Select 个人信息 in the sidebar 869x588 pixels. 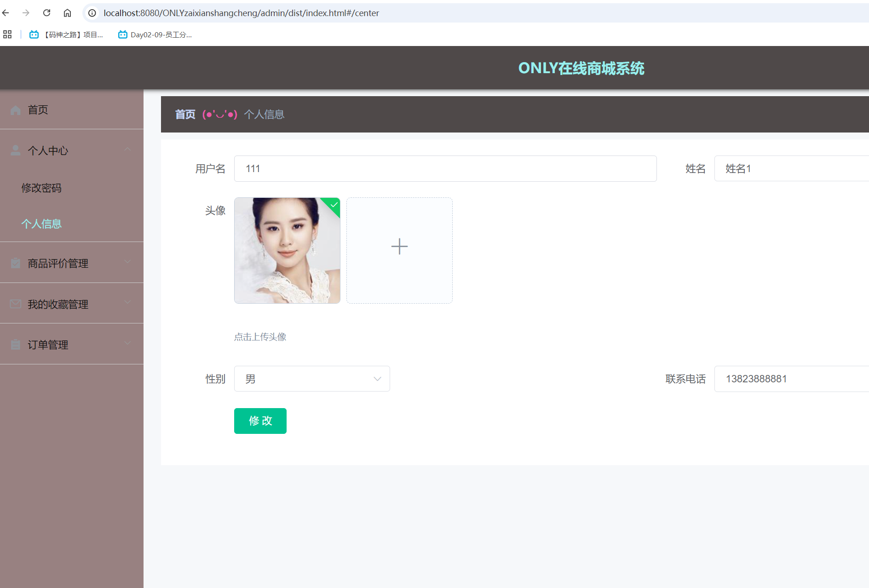(41, 224)
